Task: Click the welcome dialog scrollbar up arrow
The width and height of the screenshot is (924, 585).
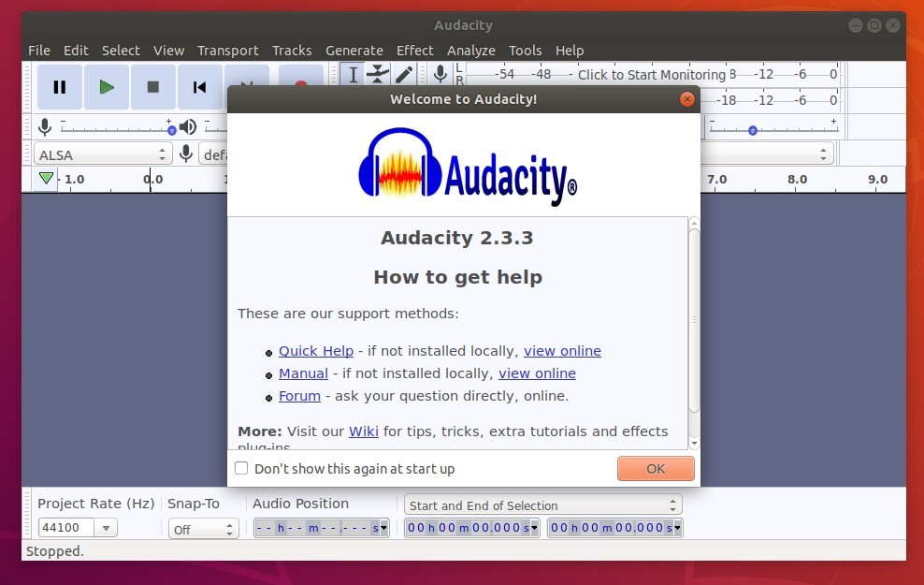Action: pyautogui.click(x=694, y=223)
